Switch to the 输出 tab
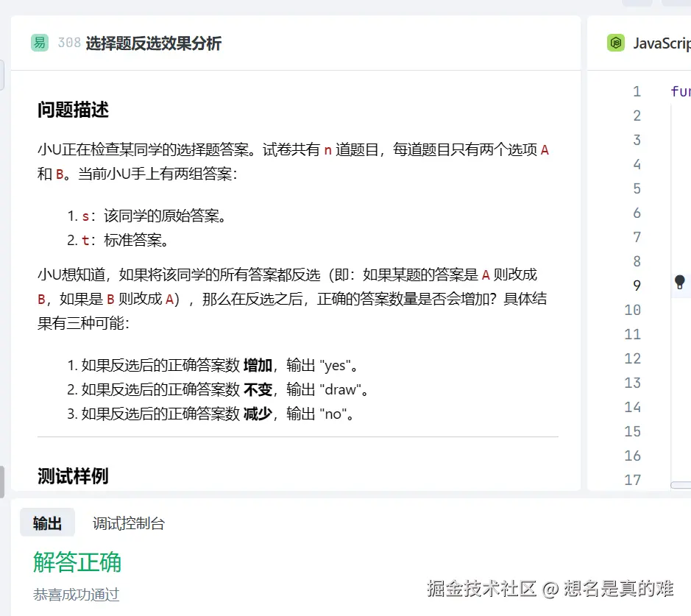Image resolution: width=691 pixels, height=616 pixels. [47, 523]
